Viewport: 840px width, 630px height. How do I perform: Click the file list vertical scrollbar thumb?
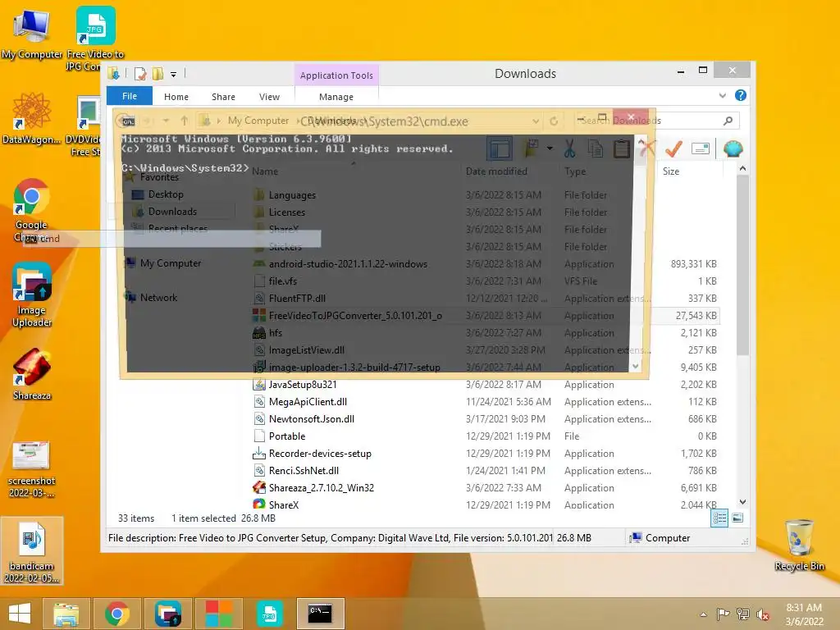742,265
